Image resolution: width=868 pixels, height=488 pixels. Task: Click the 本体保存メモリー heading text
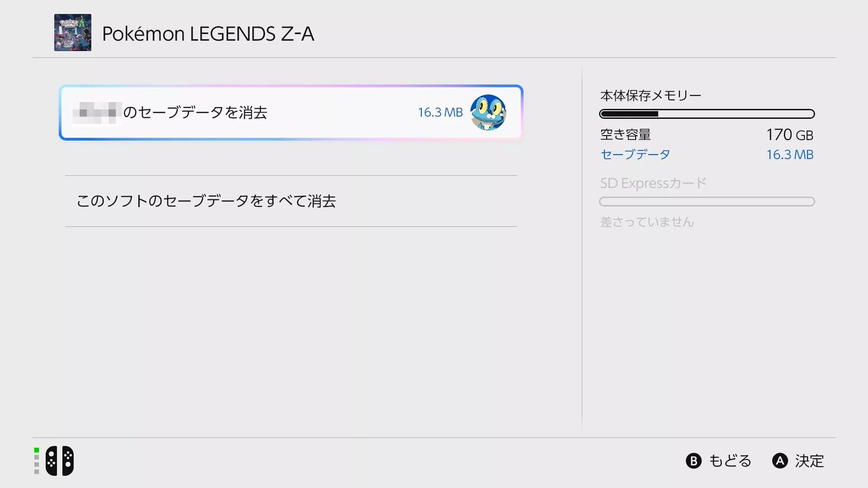tap(651, 95)
